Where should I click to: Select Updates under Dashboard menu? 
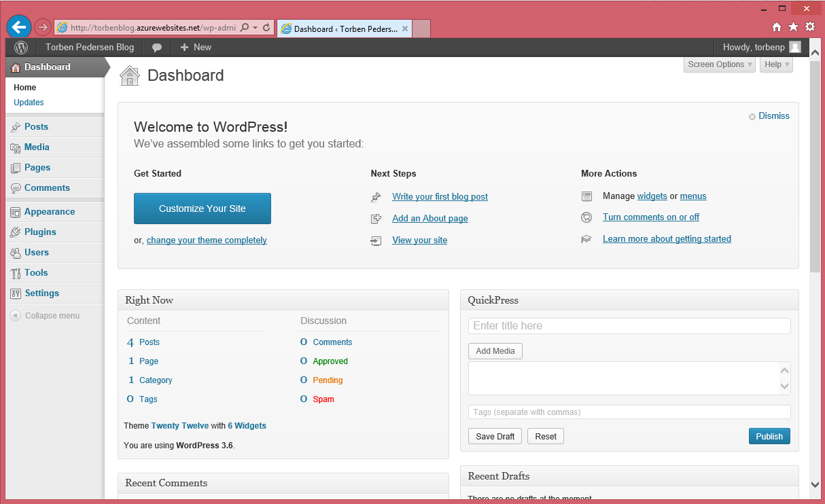[x=29, y=103]
